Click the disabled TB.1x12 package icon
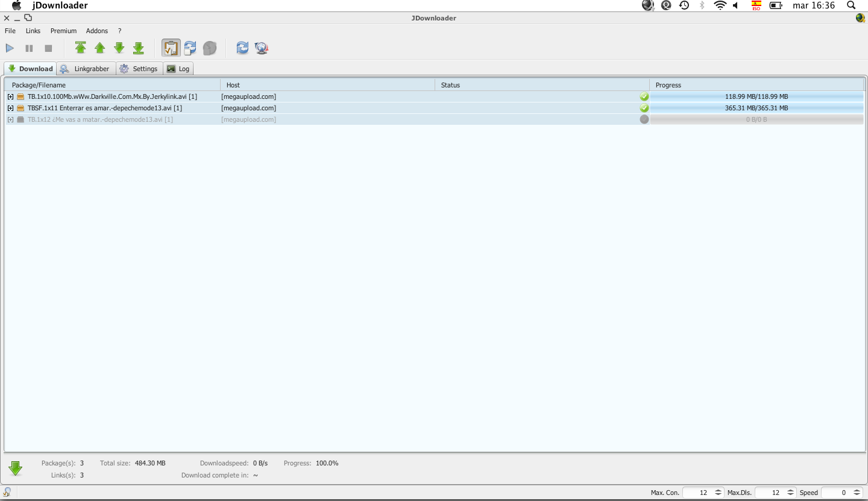Viewport: 868px width, 501px height. tap(20, 119)
